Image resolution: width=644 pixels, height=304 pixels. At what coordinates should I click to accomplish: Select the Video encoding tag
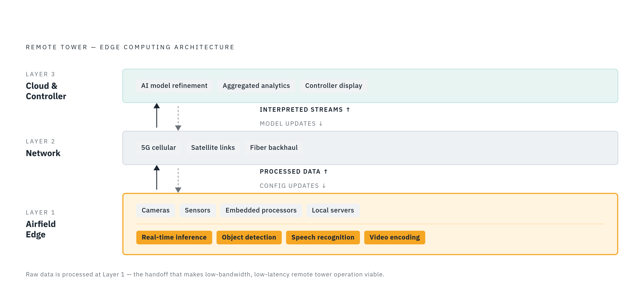pyautogui.click(x=394, y=237)
